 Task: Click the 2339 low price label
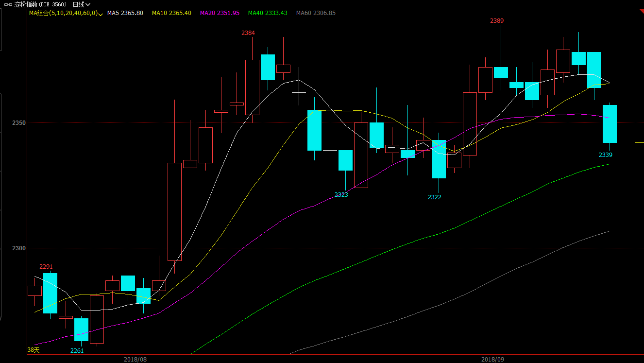coord(606,155)
